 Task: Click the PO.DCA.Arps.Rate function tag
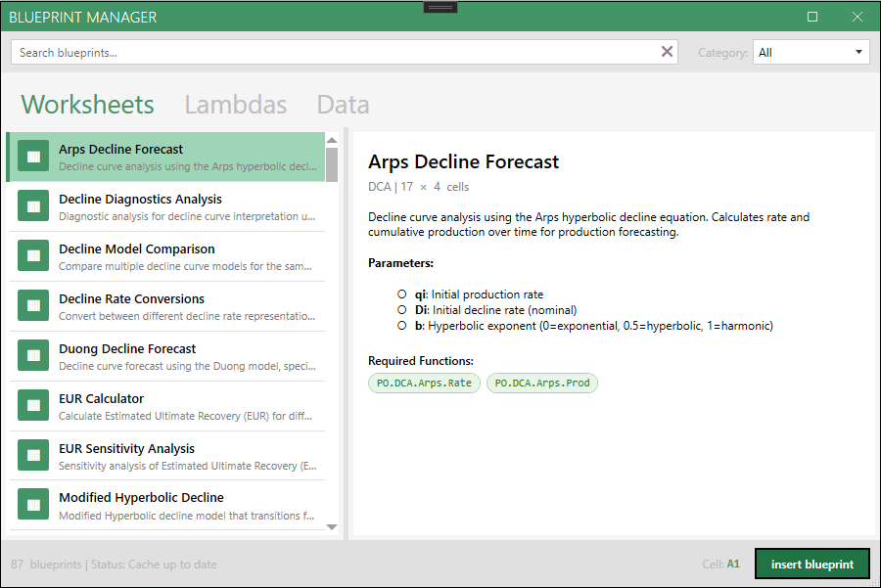(x=424, y=383)
